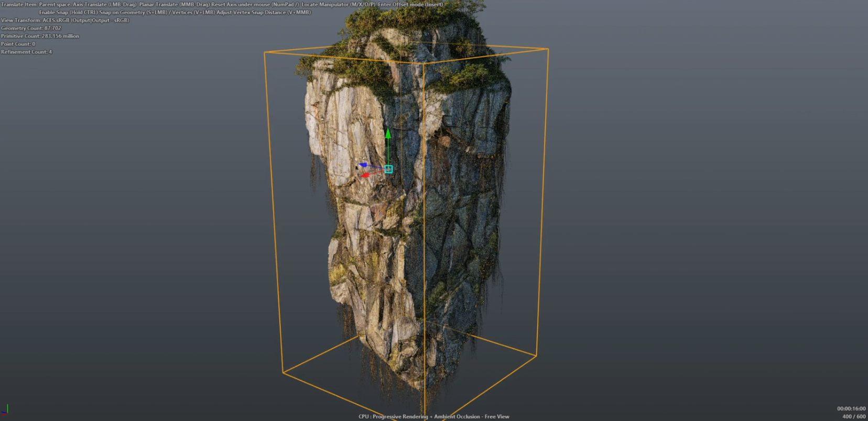868x421 pixels.
Task: Click the red X-axis translate arrow
Action: pos(365,174)
